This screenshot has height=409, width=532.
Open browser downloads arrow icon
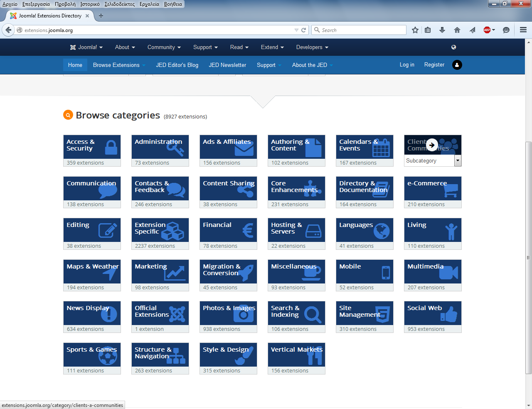tap(442, 30)
